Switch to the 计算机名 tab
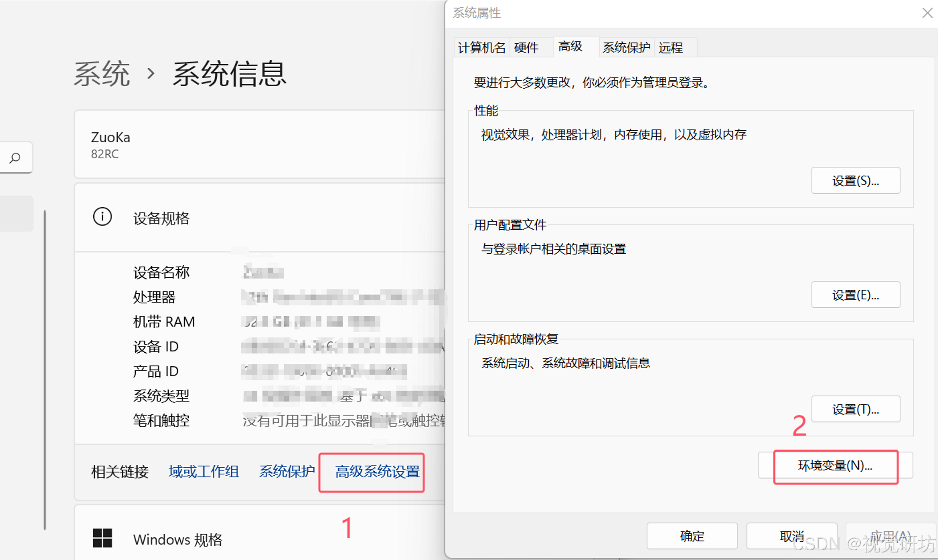 pos(482,47)
